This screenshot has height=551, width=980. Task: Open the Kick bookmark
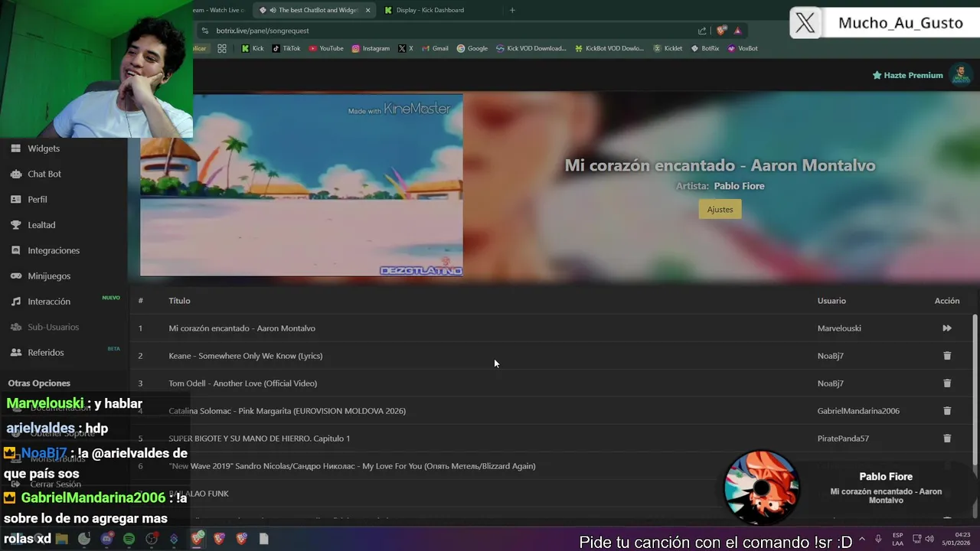[x=253, y=48]
